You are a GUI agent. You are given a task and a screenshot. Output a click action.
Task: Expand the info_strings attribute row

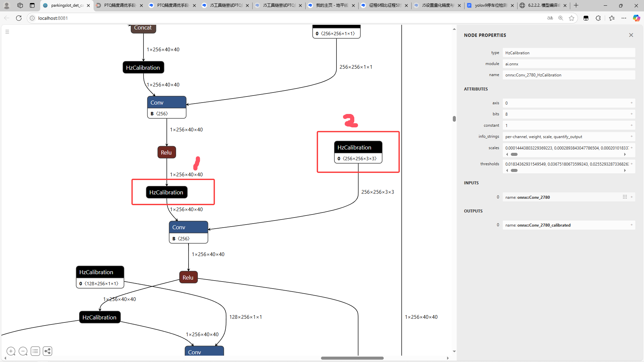631,136
